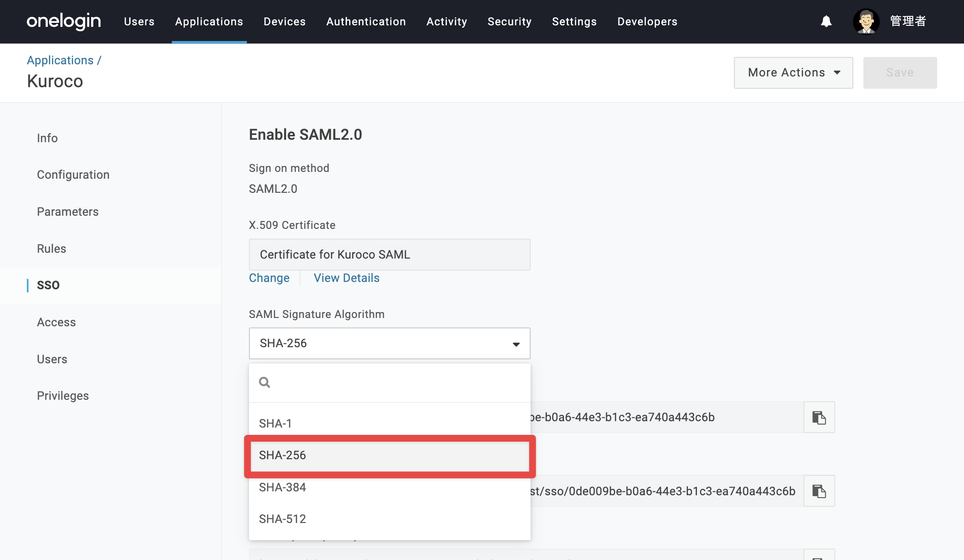Open certificate View Details link

[x=347, y=278]
